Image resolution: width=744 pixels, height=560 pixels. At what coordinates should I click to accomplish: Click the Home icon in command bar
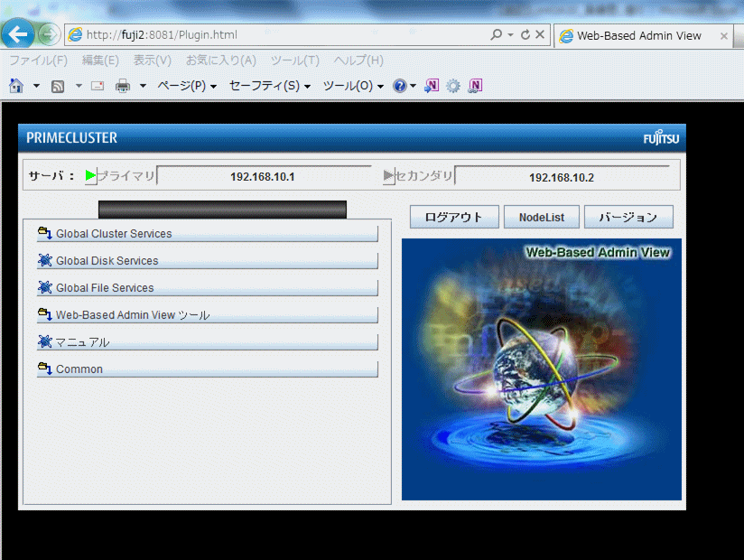(16, 86)
